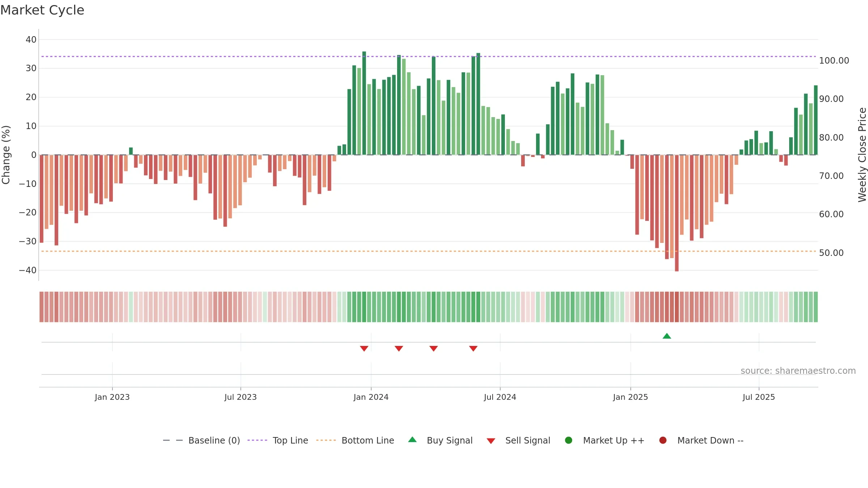The width and height of the screenshot is (868, 488).
Task: Click the Jul 2025 x-axis label
Action: (759, 397)
